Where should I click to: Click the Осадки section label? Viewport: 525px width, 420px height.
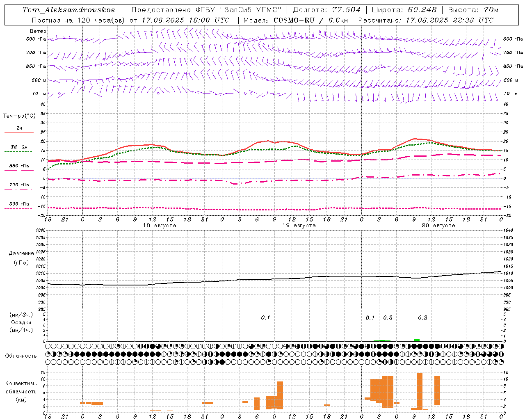click(21, 322)
